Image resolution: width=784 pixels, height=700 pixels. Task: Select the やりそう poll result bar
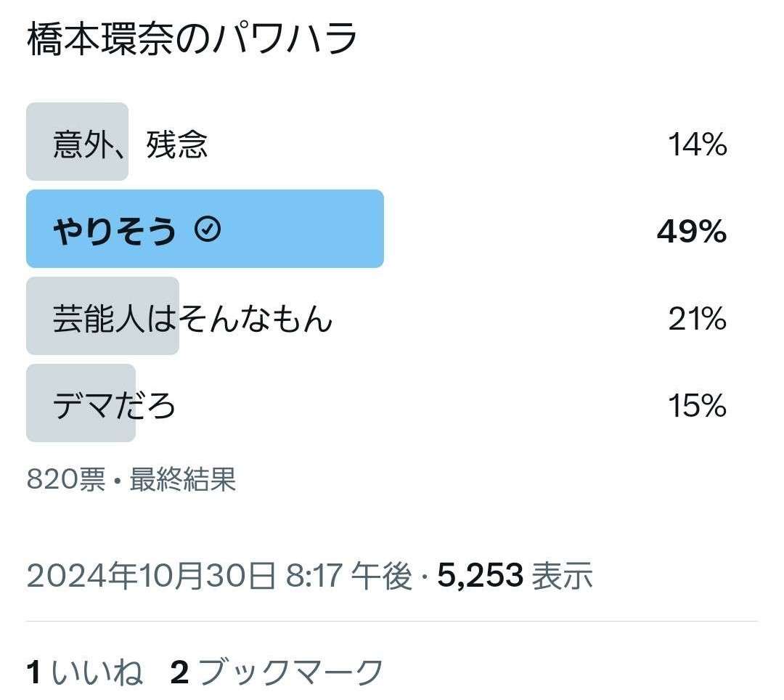click(x=377, y=229)
